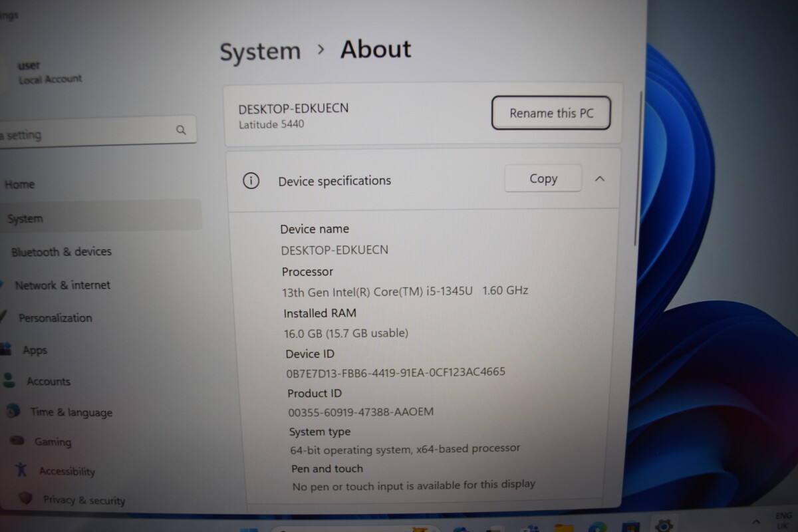The height and width of the screenshot is (532, 798).
Task: Click the info icon beside Device specifications
Action: point(251,180)
